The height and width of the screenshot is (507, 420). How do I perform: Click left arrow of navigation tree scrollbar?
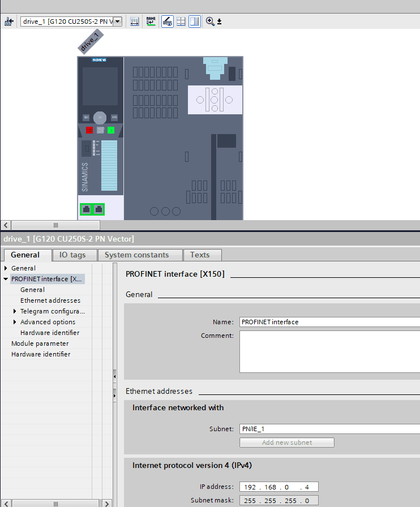pos(6,504)
